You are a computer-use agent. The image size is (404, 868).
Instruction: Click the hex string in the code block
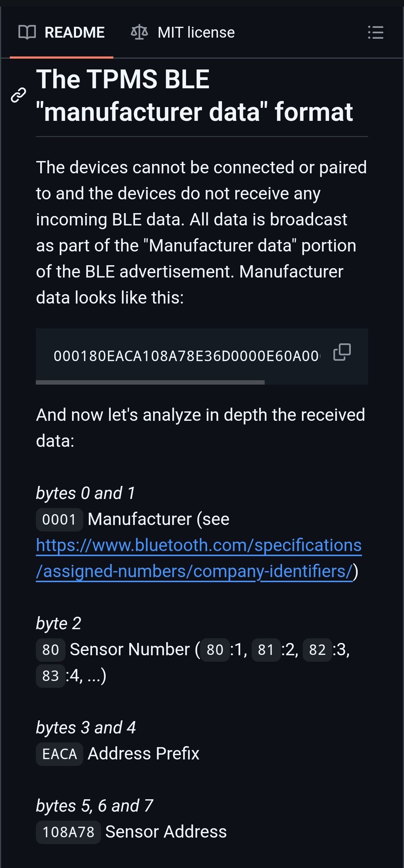(186, 356)
